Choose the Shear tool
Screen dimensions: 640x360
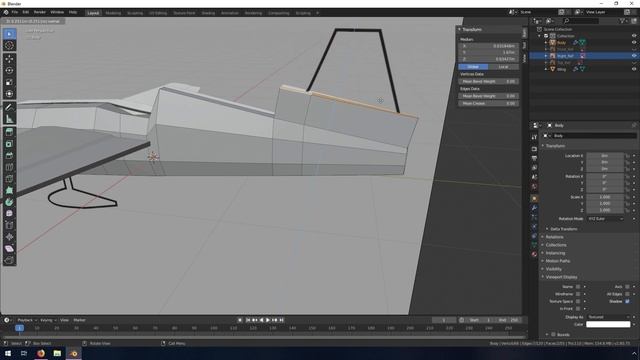coord(9,249)
